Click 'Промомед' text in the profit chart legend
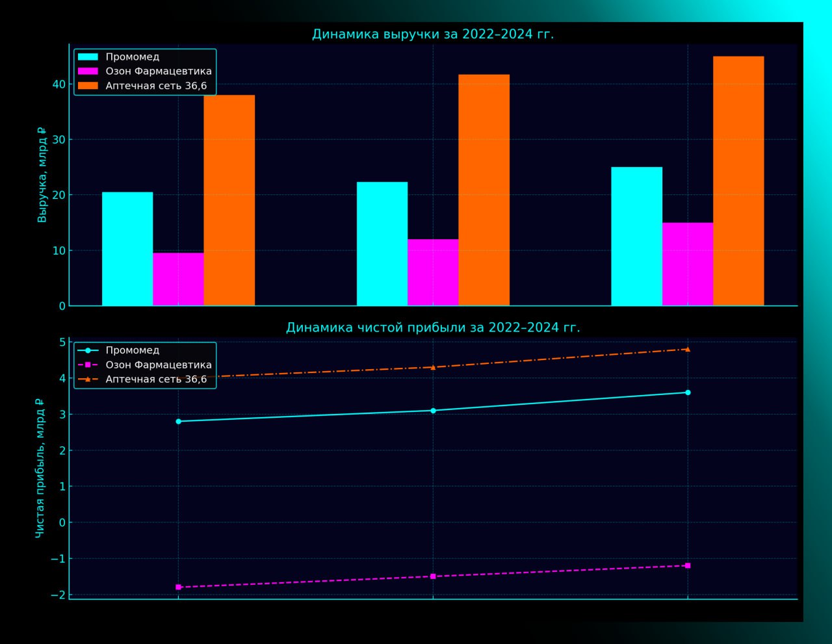 (133, 350)
